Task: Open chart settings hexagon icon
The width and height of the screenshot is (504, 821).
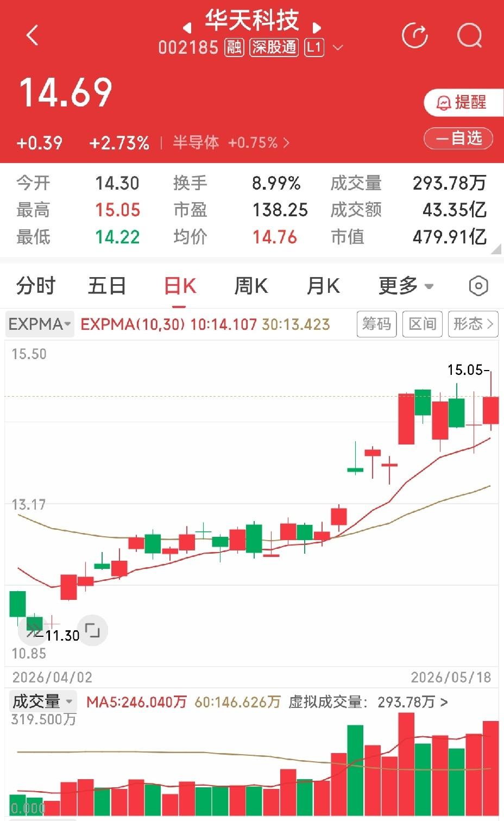Action: 478,286
